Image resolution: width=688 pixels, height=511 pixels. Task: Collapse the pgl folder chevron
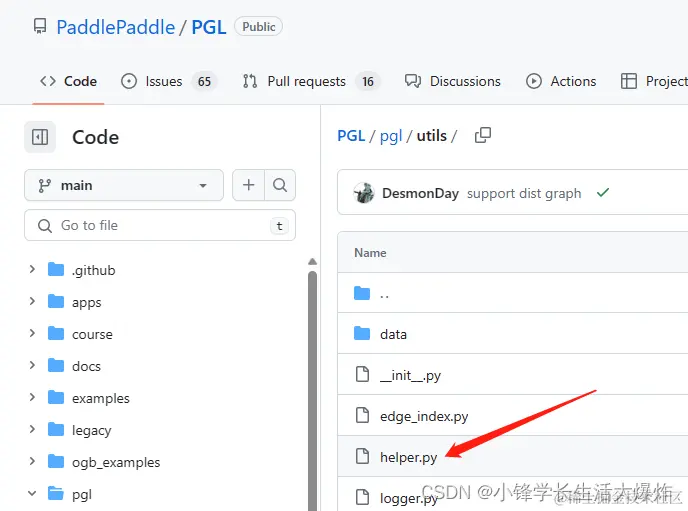[32, 493]
